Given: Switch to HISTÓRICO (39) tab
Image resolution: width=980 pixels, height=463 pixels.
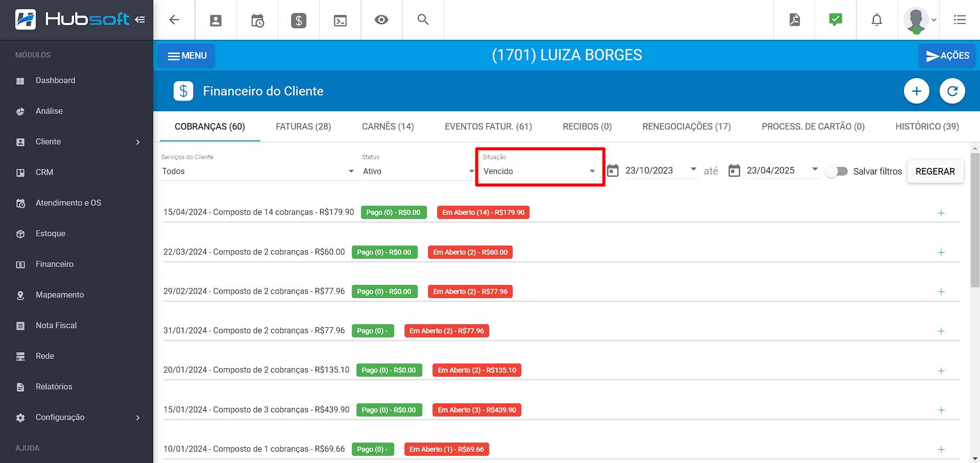Looking at the screenshot, I should (927, 127).
